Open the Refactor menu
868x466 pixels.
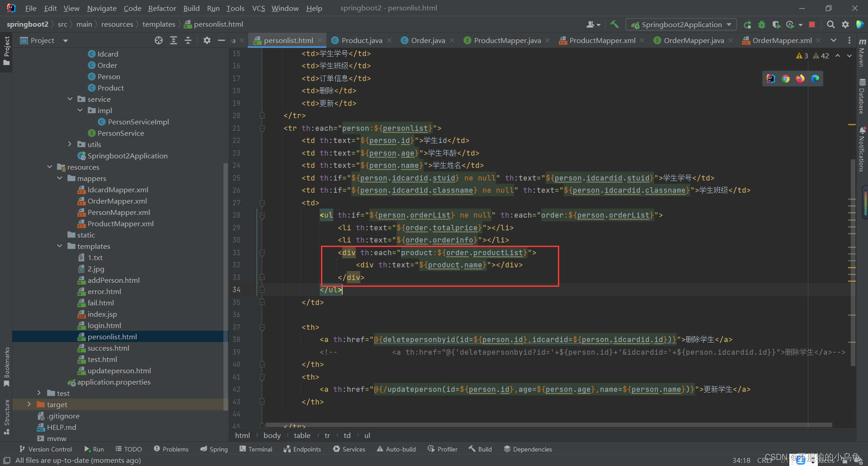162,8
